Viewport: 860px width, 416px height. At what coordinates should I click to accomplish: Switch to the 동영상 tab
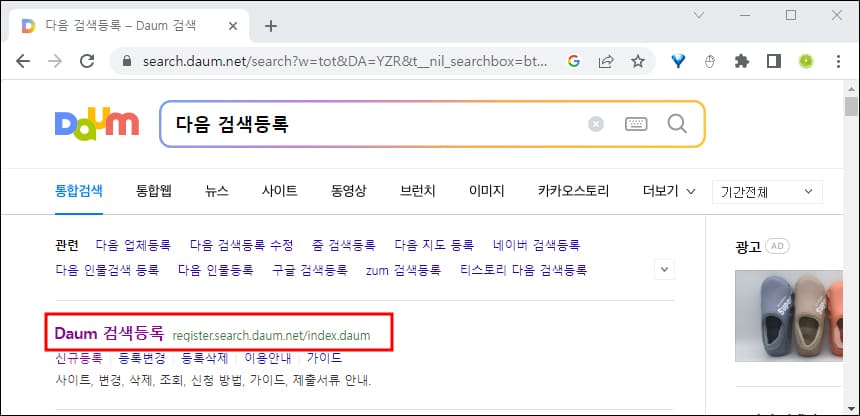point(349,191)
